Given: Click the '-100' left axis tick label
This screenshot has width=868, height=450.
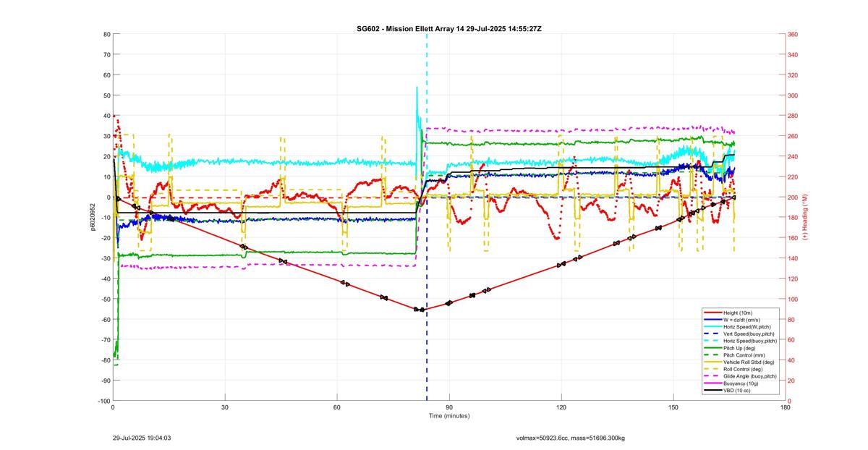Looking at the screenshot, I should pyautogui.click(x=105, y=401).
